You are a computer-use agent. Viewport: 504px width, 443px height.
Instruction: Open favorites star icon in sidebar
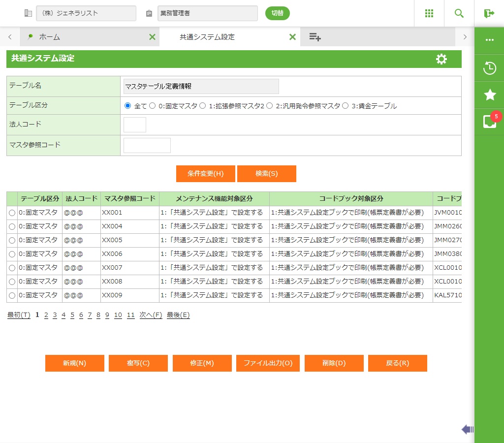click(489, 95)
